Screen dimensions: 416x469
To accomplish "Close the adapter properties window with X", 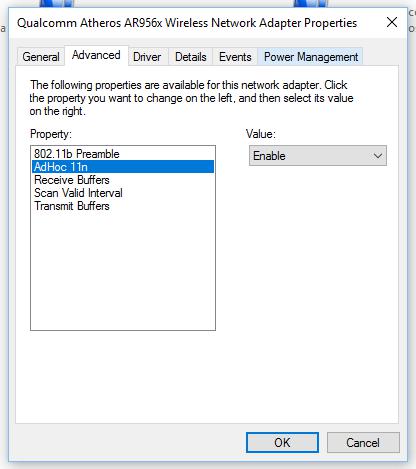I will (x=392, y=23).
